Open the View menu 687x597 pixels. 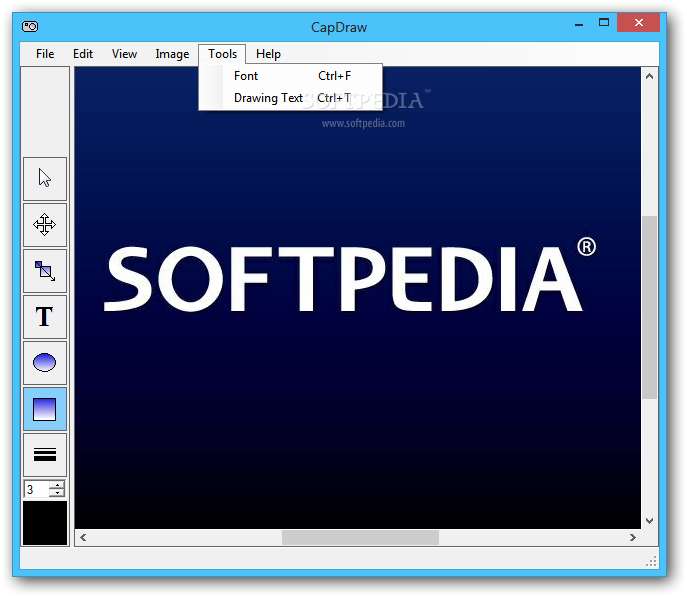pos(124,54)
